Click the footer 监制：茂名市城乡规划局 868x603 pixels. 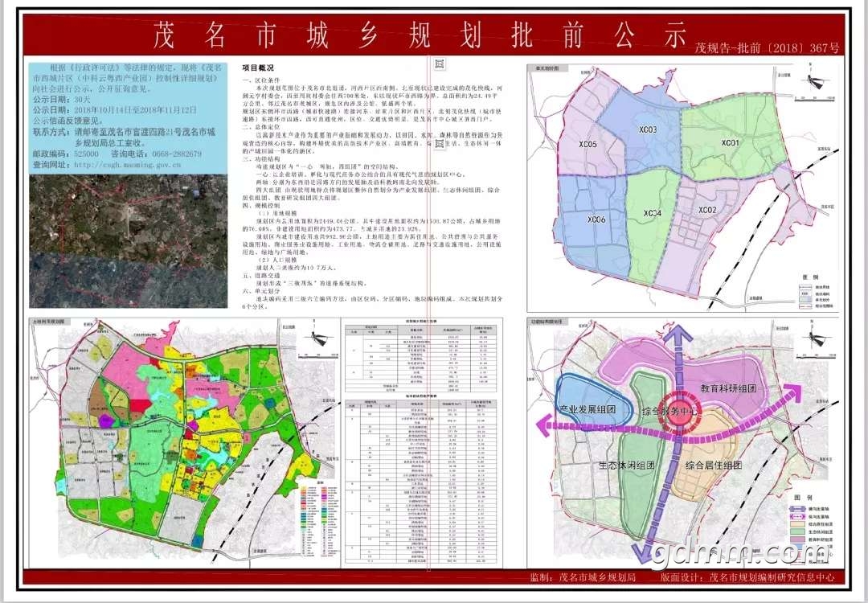583,577
